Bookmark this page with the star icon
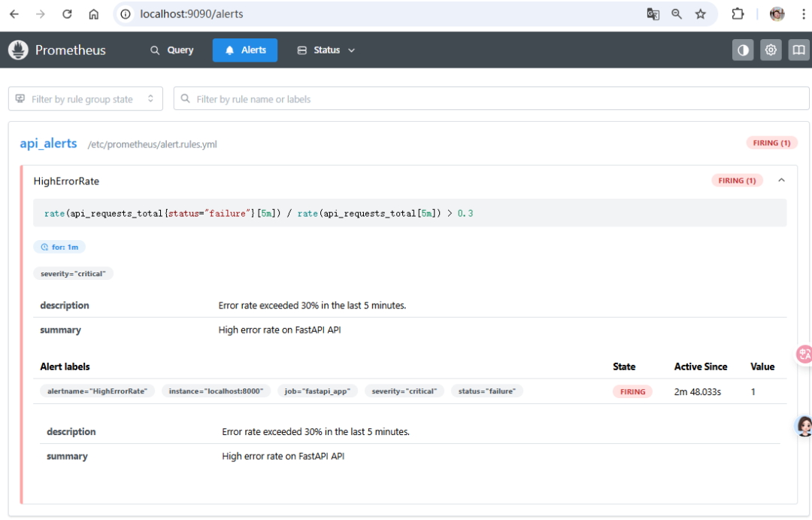The height and width of the screenshot is (520, 812). point(701,14)
